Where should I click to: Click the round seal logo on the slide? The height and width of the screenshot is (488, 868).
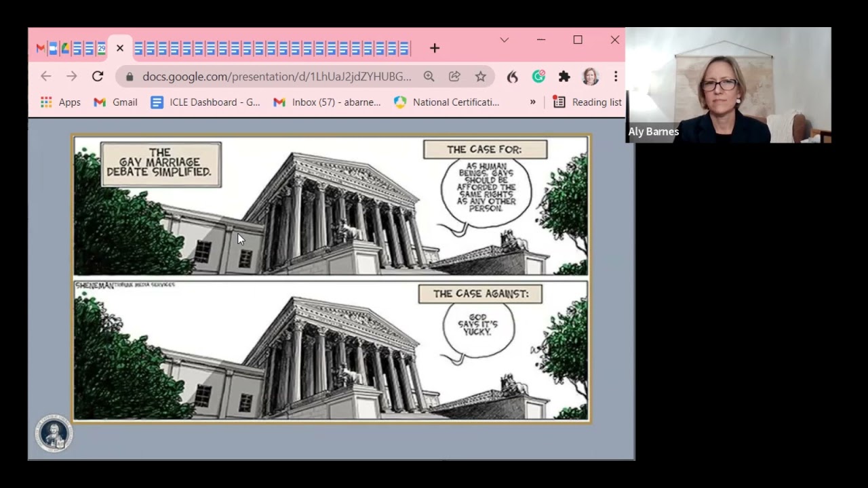54,434
